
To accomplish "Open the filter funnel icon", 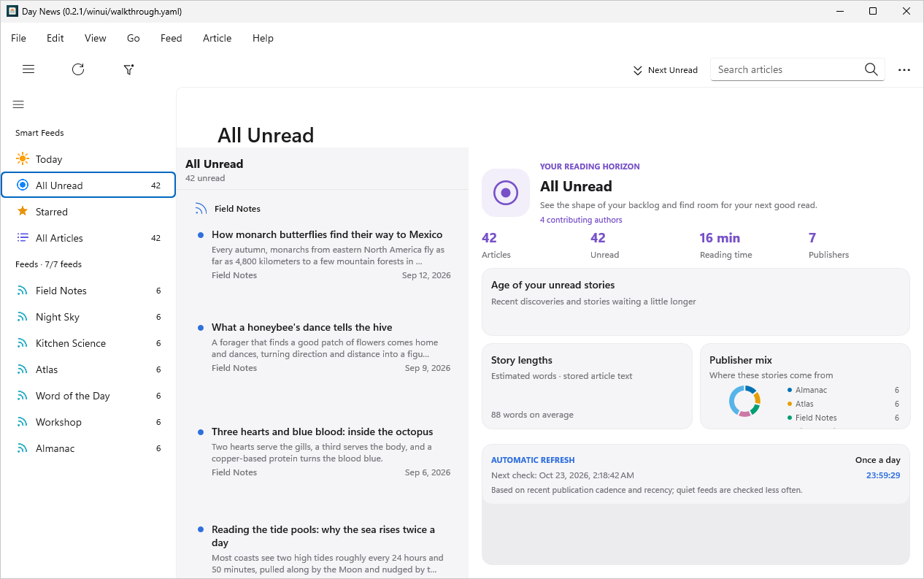I will point(128,69).
